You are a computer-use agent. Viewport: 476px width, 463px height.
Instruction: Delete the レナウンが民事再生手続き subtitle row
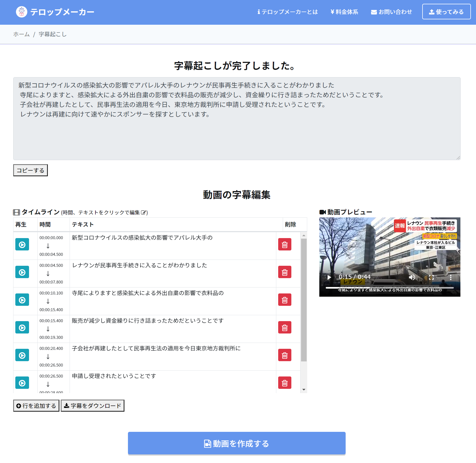tap(285, 272)
